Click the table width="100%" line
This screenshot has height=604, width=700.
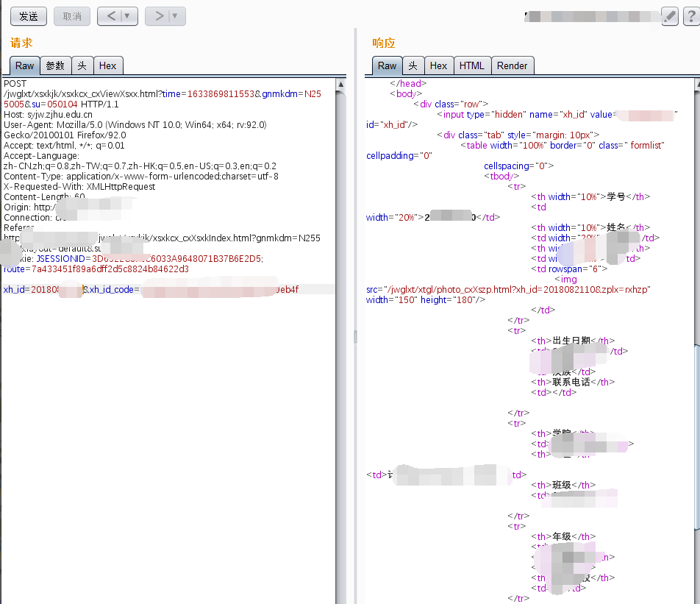point(562,145)
